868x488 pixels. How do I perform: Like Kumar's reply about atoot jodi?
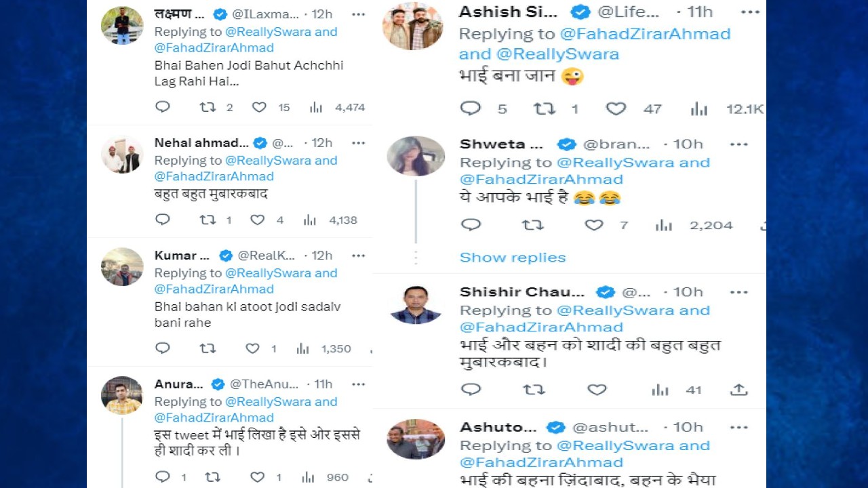click(251, 348)
